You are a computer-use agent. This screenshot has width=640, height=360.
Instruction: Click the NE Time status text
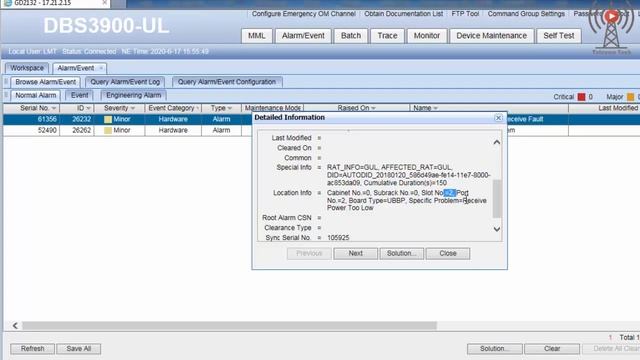coord(165,52)
